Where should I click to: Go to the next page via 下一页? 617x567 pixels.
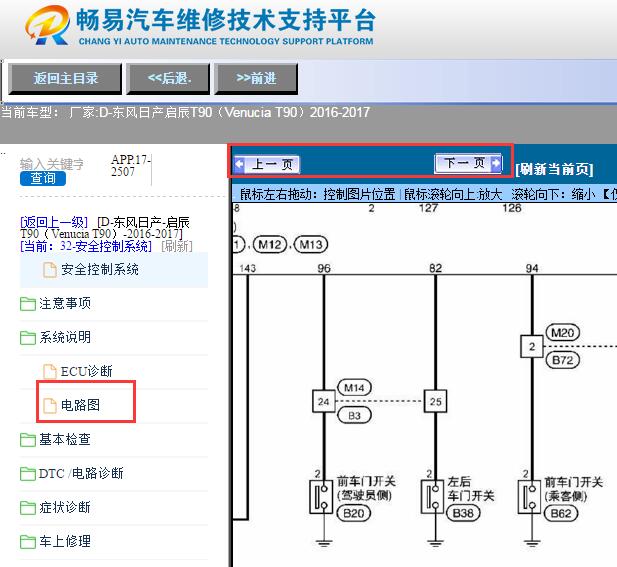pyautogui.click(x=468, y=163)
